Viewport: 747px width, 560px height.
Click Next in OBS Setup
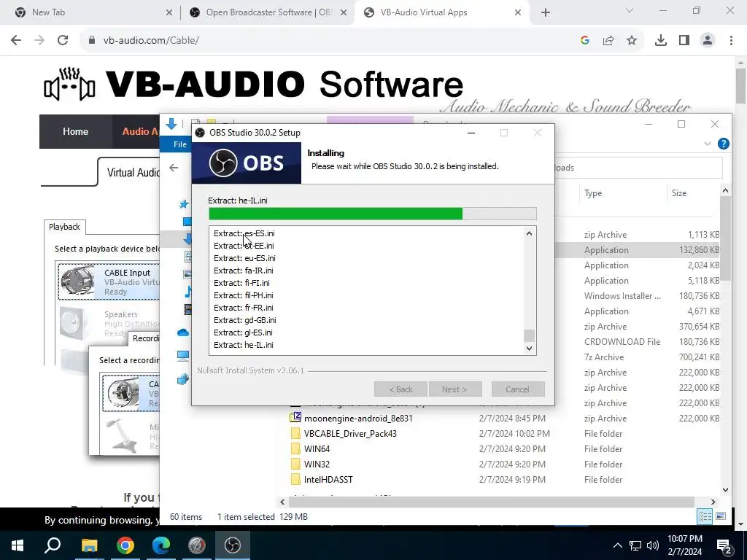tap(455, 389)
